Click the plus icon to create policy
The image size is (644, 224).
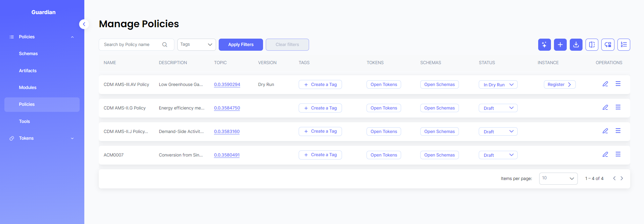[560, 45]
